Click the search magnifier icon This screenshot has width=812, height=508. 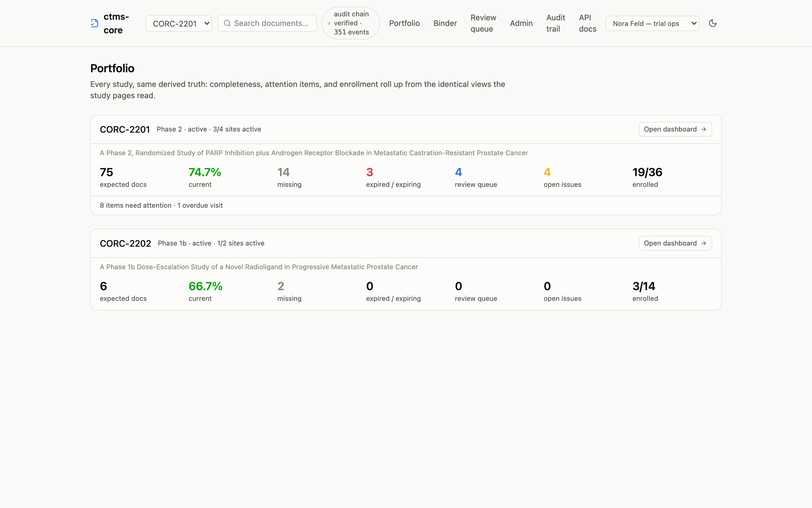pyautogui.click(x=227, y=23)
